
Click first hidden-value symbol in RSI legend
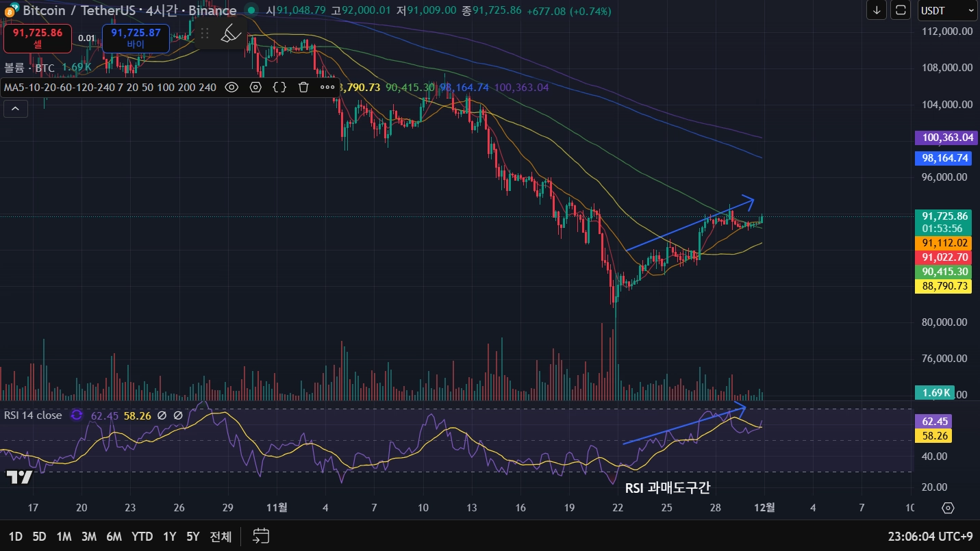tap(162, 415)
